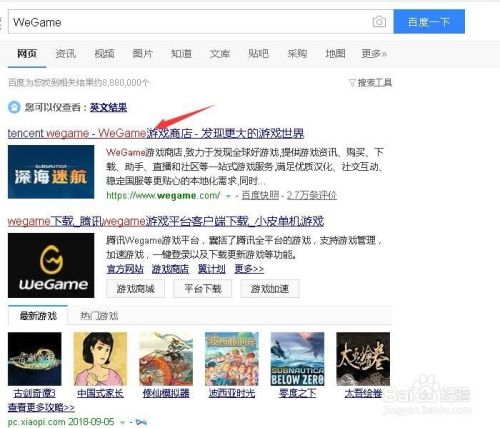Open wegame下载 小皮单机游戏 result title
This screenshot has width=500, height=428.
[x=166, y=221]
